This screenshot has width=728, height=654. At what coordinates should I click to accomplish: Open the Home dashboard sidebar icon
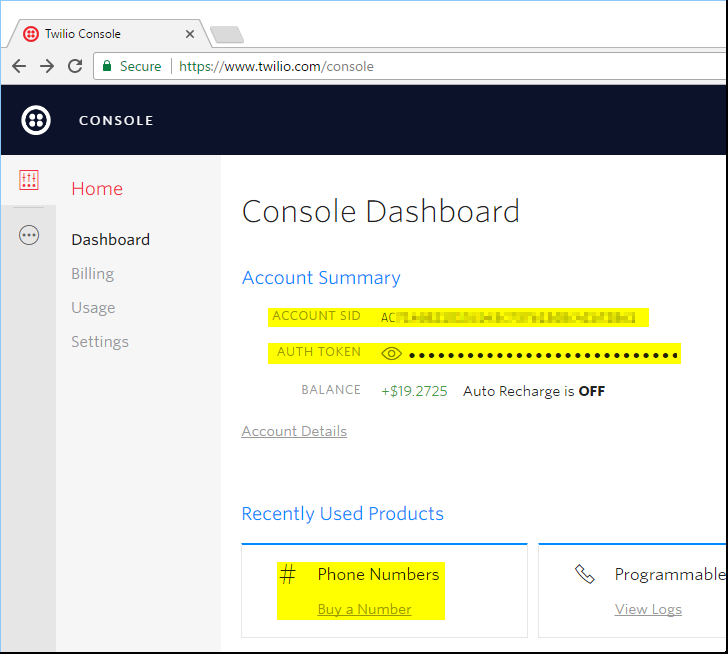(29, 180)
